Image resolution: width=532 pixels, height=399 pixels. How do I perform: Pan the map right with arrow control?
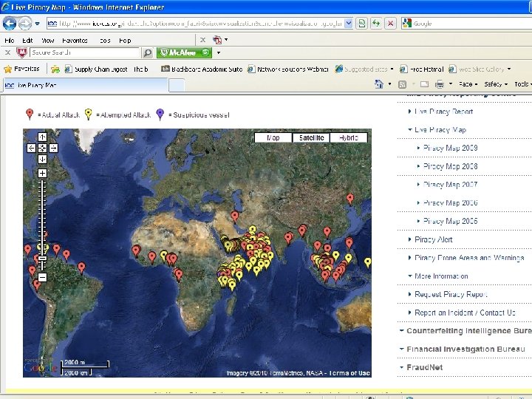[53, 148]
